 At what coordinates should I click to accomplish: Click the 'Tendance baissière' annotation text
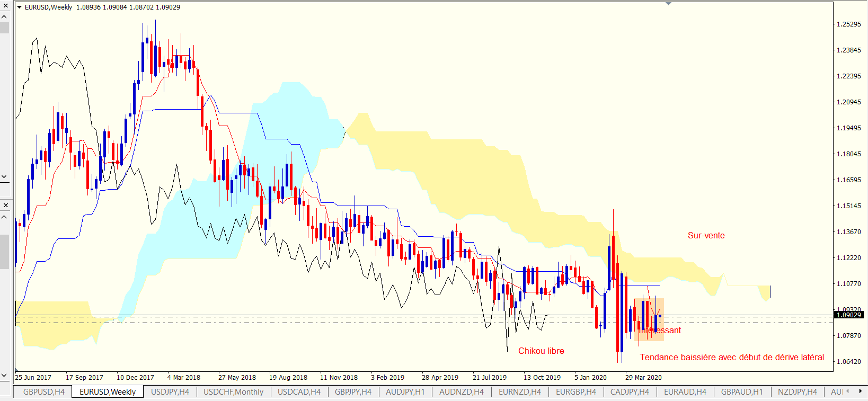[731, 358]
